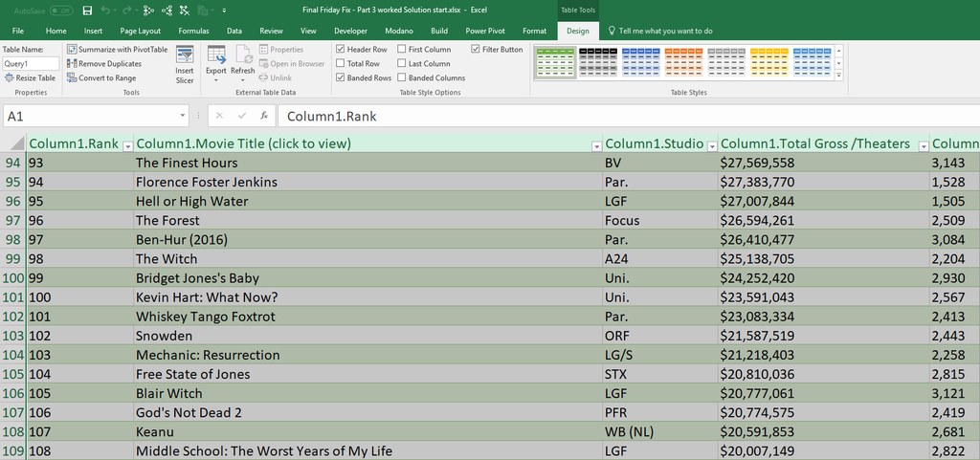980x460 pixels.
Task: Click the Table Styles gallery up arrow
Action: pos(838,50)
